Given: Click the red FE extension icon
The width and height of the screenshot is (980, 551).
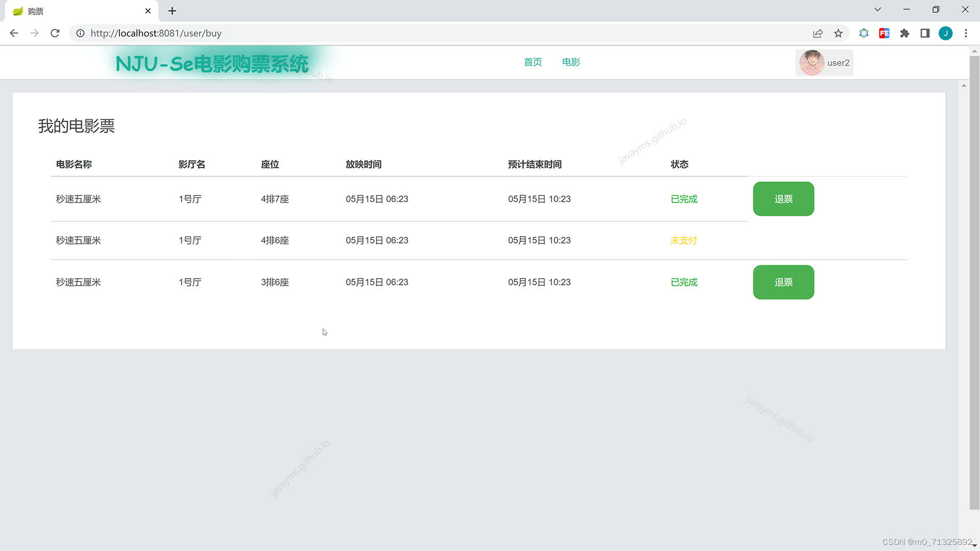Looking at the screenshot, I should coord(884,33).
